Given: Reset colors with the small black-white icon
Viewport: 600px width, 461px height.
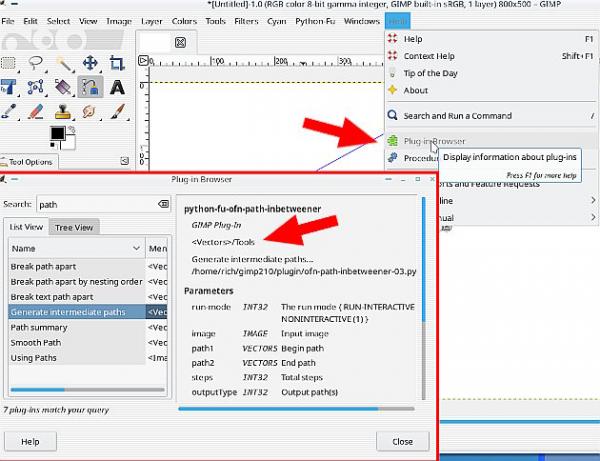Looking at the screenshot, I should 52,145.
